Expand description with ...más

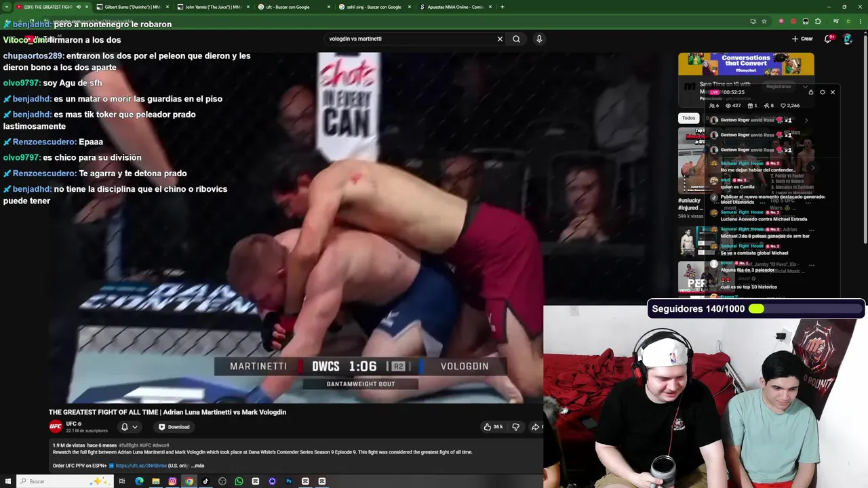(x=197, y=466)
